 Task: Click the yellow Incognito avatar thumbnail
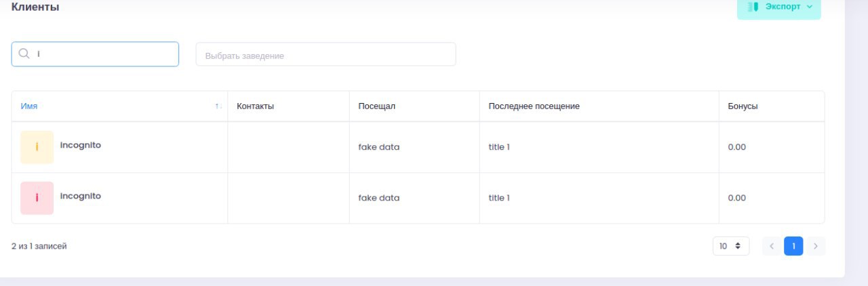tap(37, 147)
